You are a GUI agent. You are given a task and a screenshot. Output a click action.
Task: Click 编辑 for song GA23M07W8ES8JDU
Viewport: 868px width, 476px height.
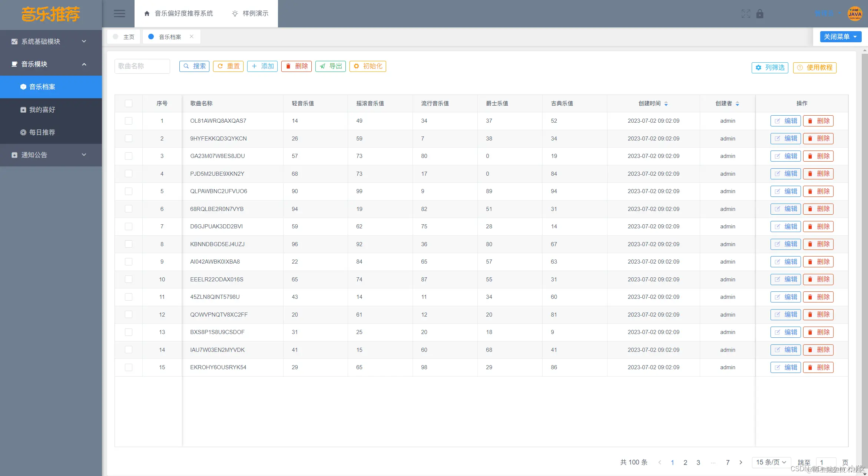click(x=785, y=156)
